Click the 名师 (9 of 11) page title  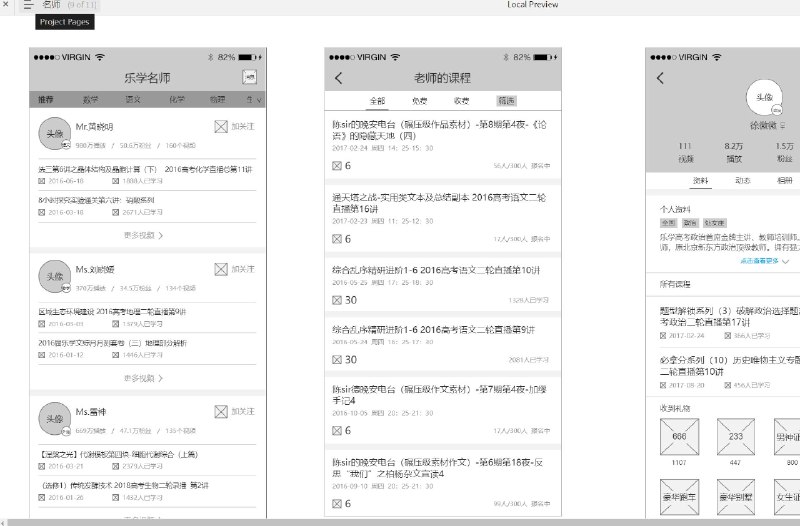click(x=70, y=5)
